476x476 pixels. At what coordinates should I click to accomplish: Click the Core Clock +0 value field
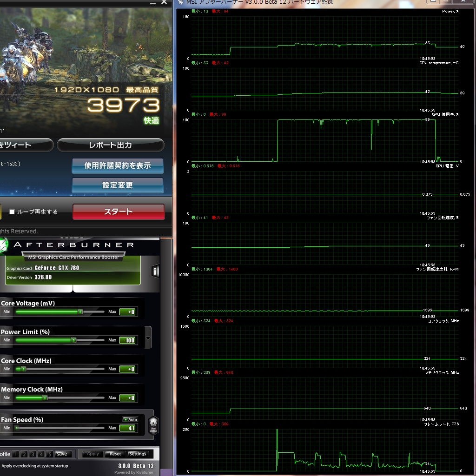[127, 369]
